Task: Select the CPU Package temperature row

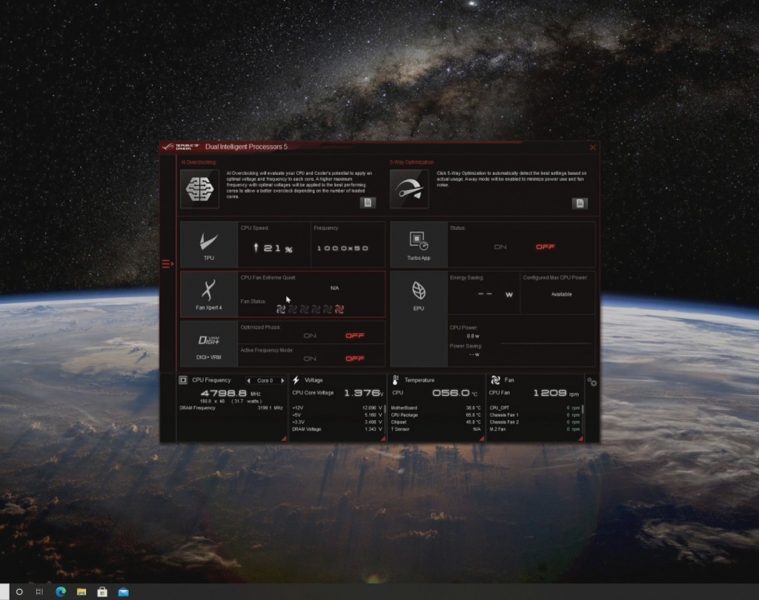Action: pos(436,415)
